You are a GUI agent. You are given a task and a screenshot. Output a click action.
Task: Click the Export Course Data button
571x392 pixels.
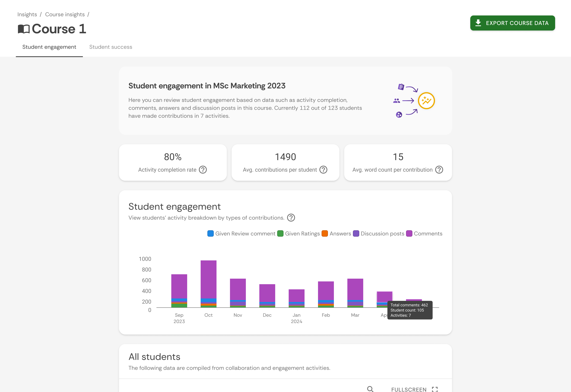512,23
